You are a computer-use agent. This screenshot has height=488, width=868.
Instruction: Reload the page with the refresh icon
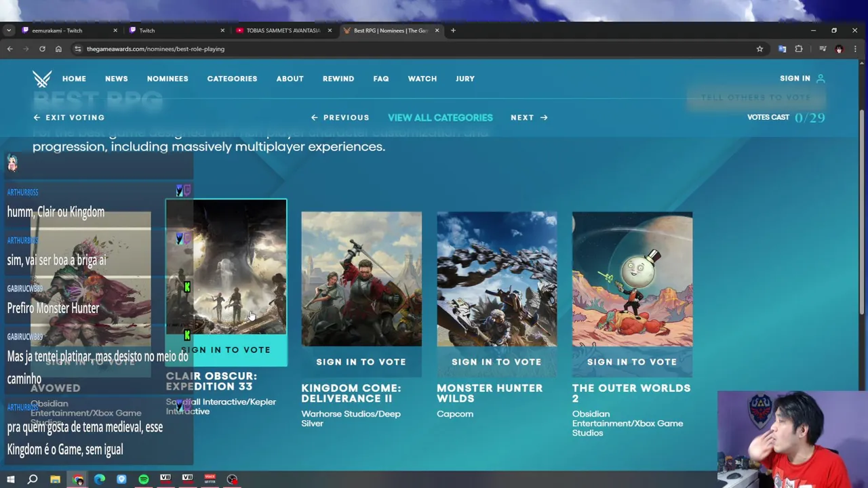42,49
